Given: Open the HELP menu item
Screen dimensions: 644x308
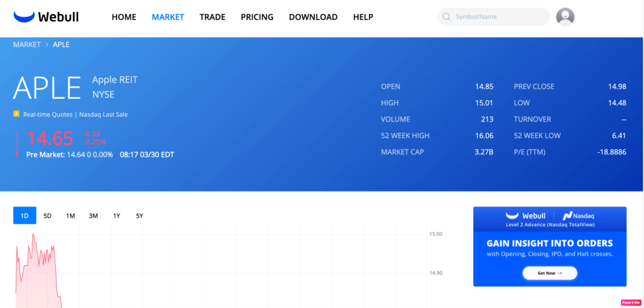Looking at the screenshot, I should tap(363, 17).
